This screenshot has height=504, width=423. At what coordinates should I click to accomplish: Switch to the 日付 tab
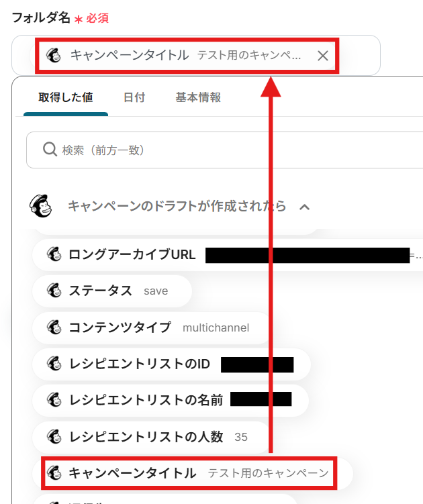click(x=134, y=97)
